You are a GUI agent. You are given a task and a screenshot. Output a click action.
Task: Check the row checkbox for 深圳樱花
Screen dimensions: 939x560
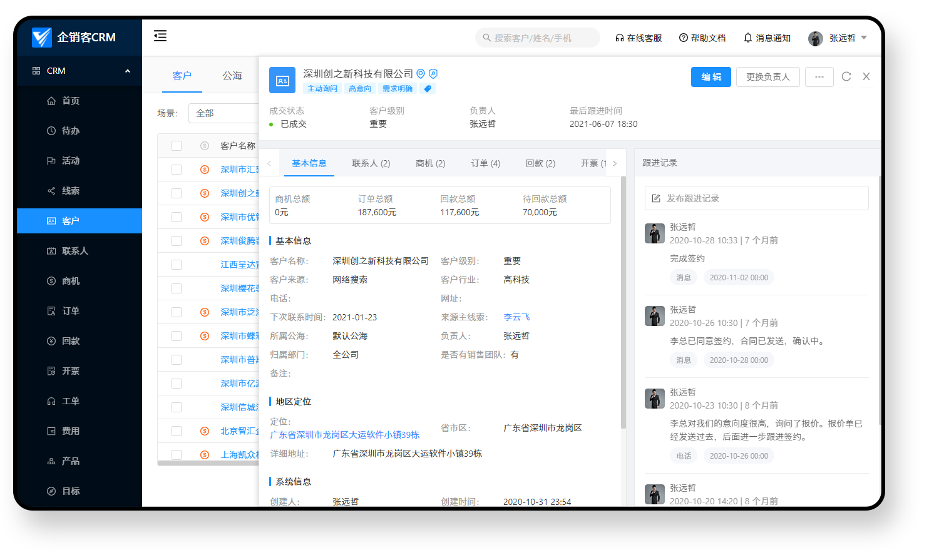pyautogui.click(x=177, y=288)
